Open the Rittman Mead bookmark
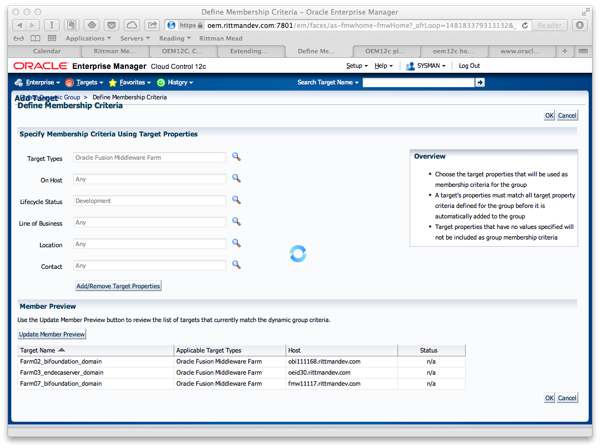The height and width of the screenshot is (448, 600). [221, 38]
